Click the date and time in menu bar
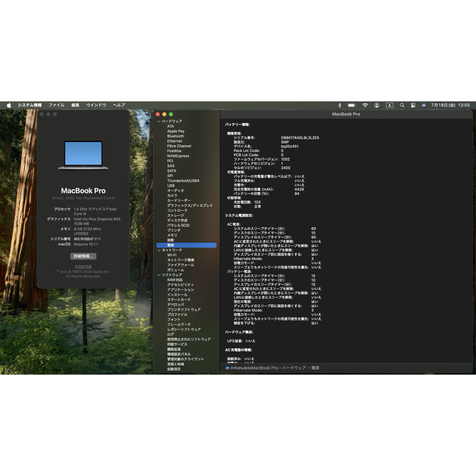 (450, 105)
